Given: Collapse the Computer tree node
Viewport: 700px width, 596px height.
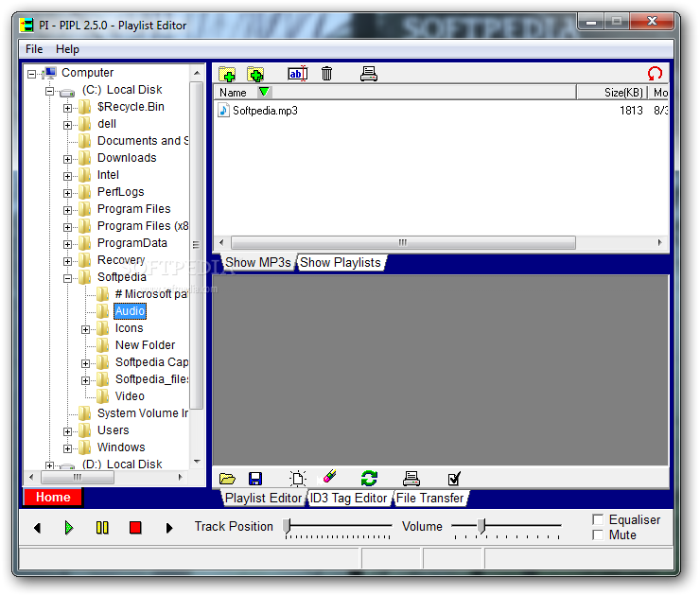Looking at the screenshot, I should pyautogui.click(x=31, y=74).
